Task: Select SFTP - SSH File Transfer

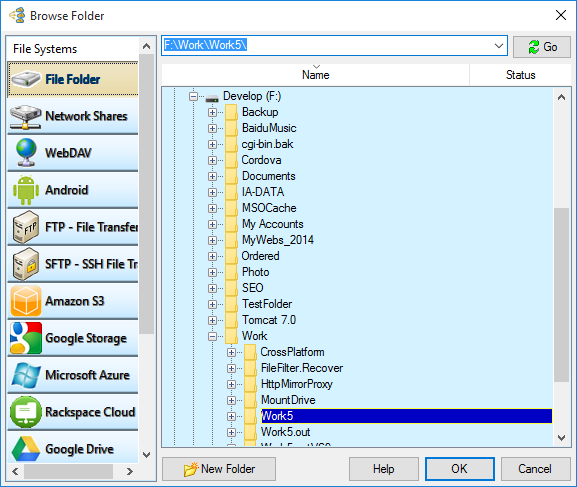Action: click(73, 264)
